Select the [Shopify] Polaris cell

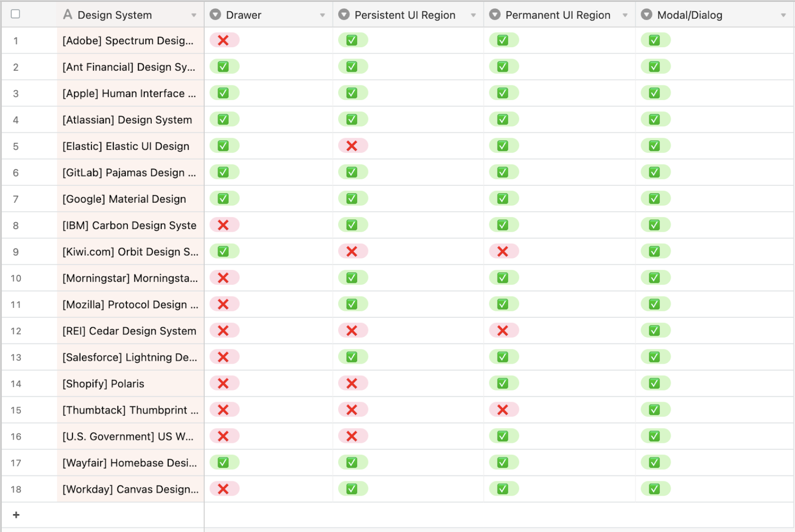(x=131, y=384)
